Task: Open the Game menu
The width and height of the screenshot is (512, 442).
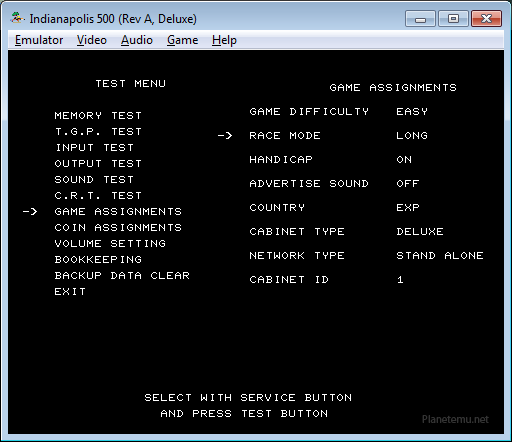Action: coord(182,40)
